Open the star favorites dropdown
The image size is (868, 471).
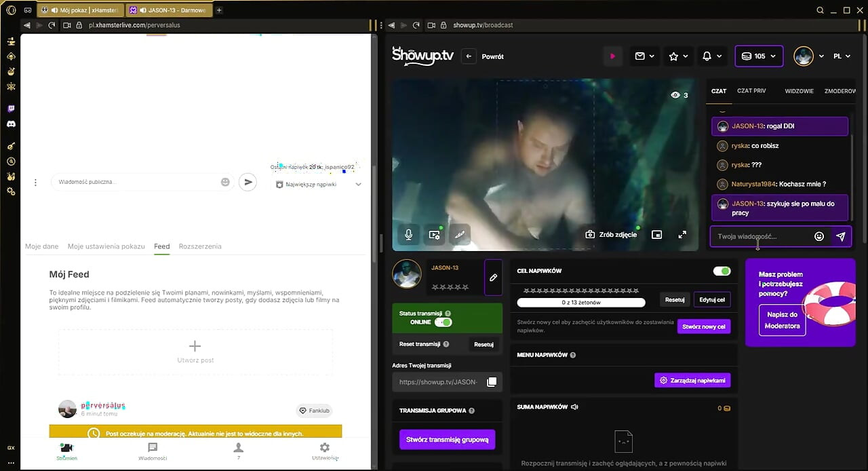coord(678,56)
